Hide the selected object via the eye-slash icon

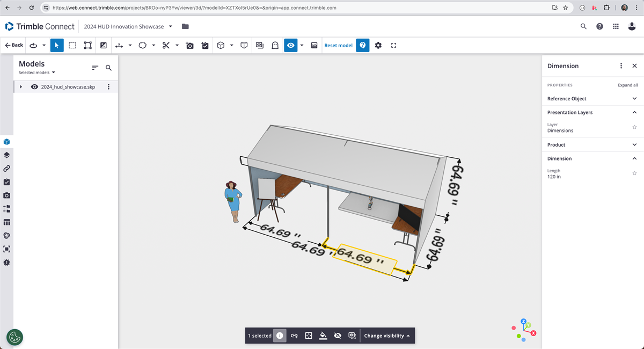(x=338, y=335)
